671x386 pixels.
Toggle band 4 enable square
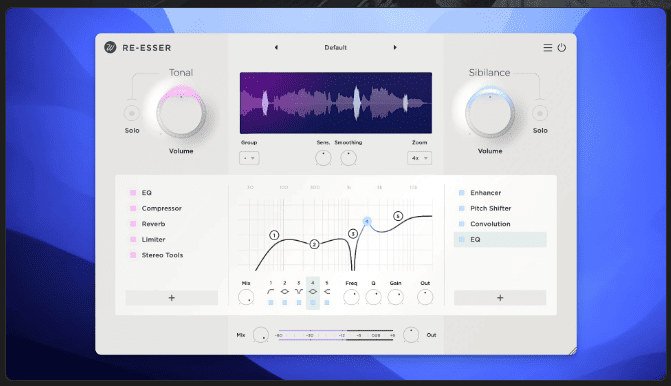[x=313, y=303]
